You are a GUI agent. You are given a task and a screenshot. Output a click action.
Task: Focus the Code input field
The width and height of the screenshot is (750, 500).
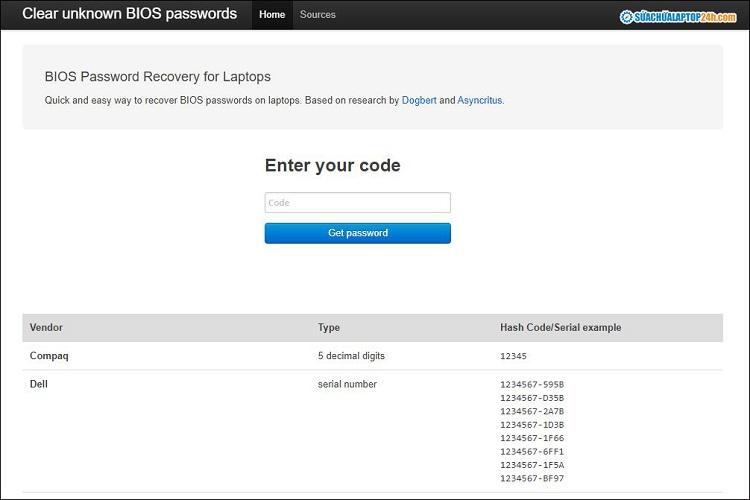click(x=357, y=202)
